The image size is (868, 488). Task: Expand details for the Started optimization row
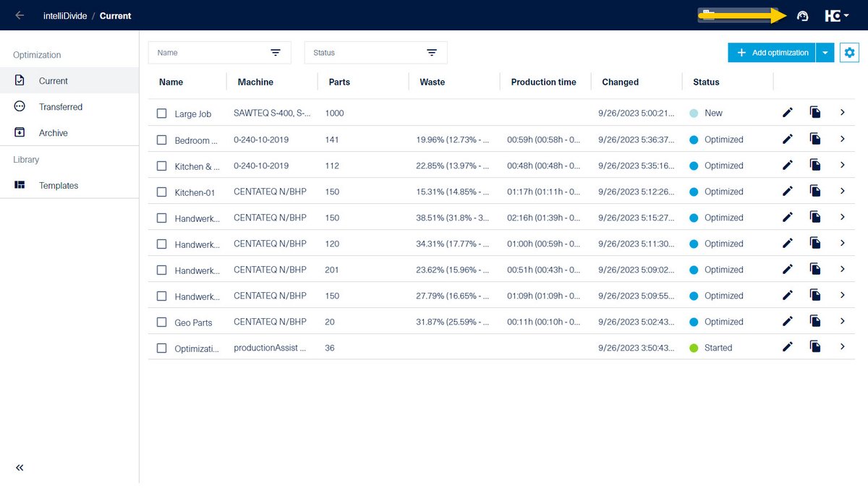(x=842, y=347)
